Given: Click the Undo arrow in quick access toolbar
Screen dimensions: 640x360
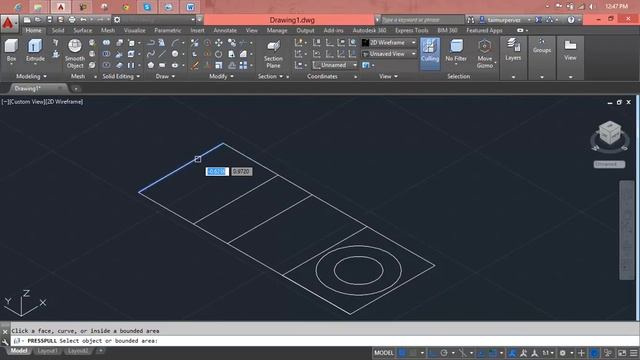Looking at the screenshot, I should point(83,20).
